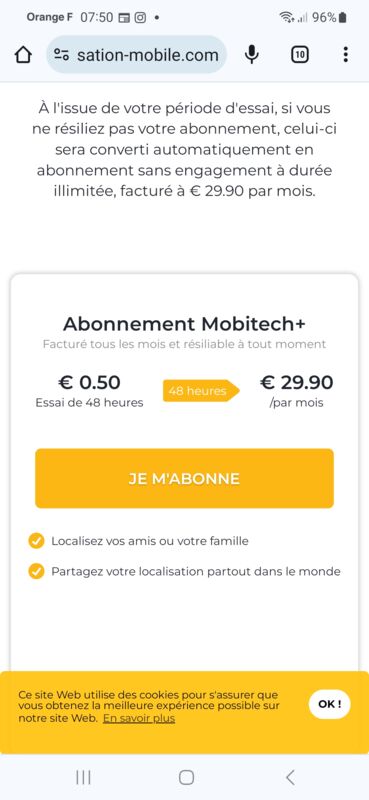
Task: Accept cookies with the OK ! button
Action: (329, 704)
